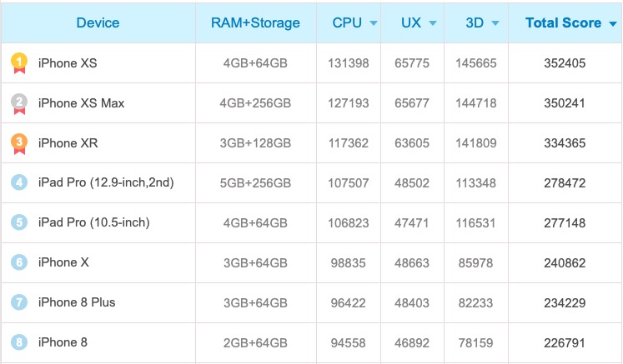Image resolution: width=623 pixels, height=364 pixels.
Task: Click the gold rank 1 medal icon
Action: (x=19, y=63)
